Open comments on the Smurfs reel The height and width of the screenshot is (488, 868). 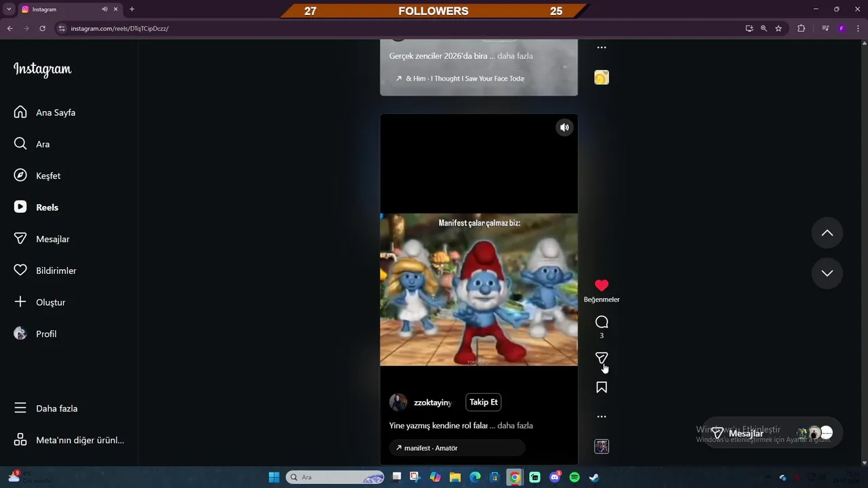pos(601,322)
